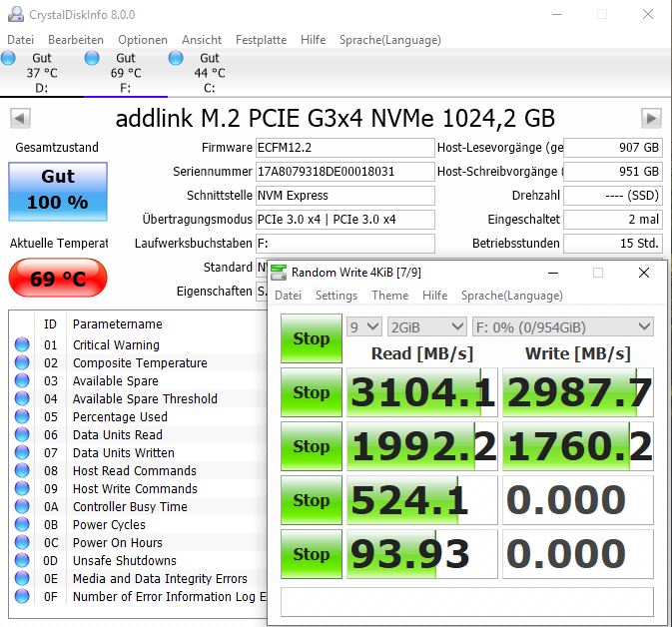The height and width of the screenshot is (627, 672).
Task: Click the Gut 100 % health status button
Action: 58,192
